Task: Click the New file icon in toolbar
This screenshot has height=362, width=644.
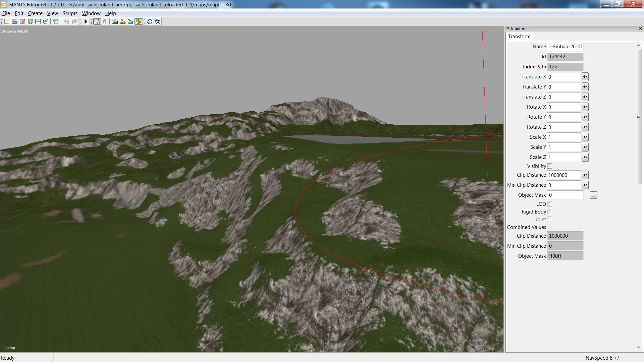Action: pos(7,21)
